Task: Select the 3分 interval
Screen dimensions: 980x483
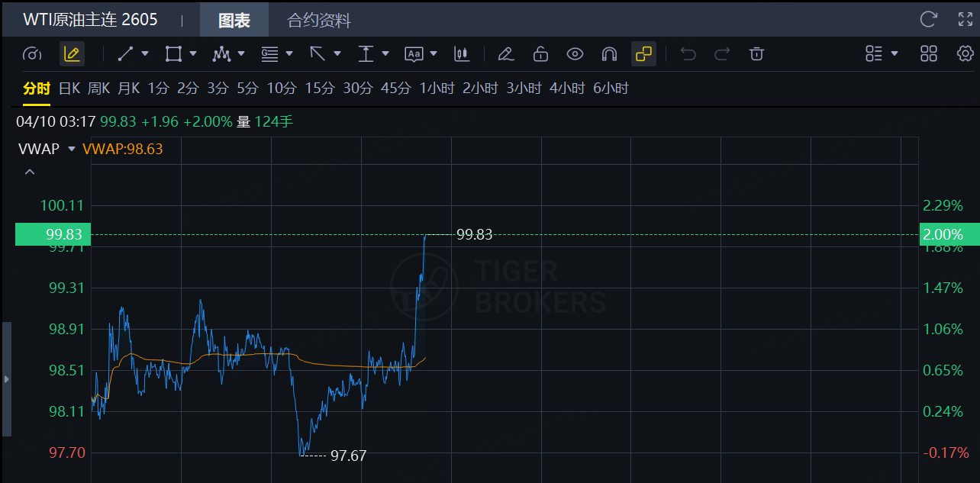Action: point(218,89)
